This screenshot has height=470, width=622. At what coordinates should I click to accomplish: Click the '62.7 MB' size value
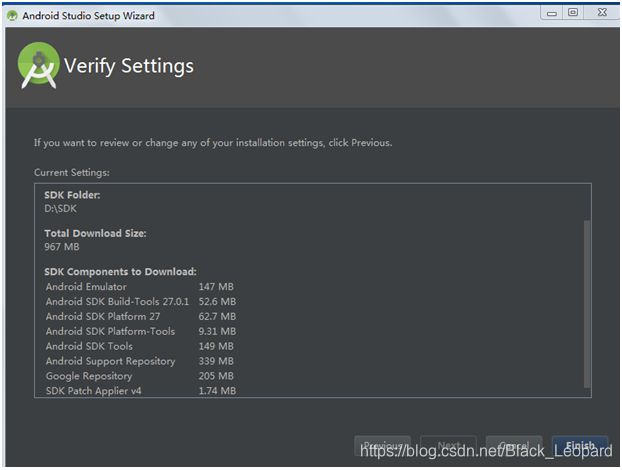click(217, 317)
